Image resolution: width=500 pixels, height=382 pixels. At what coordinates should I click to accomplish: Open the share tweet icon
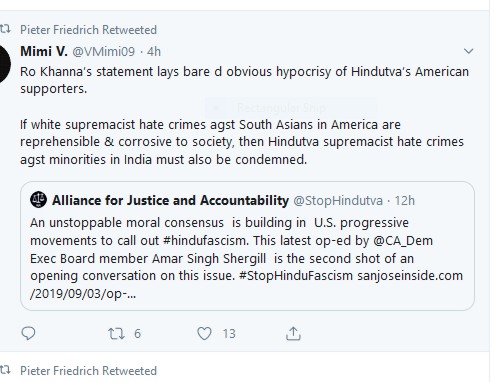click(x=293, y=334)
